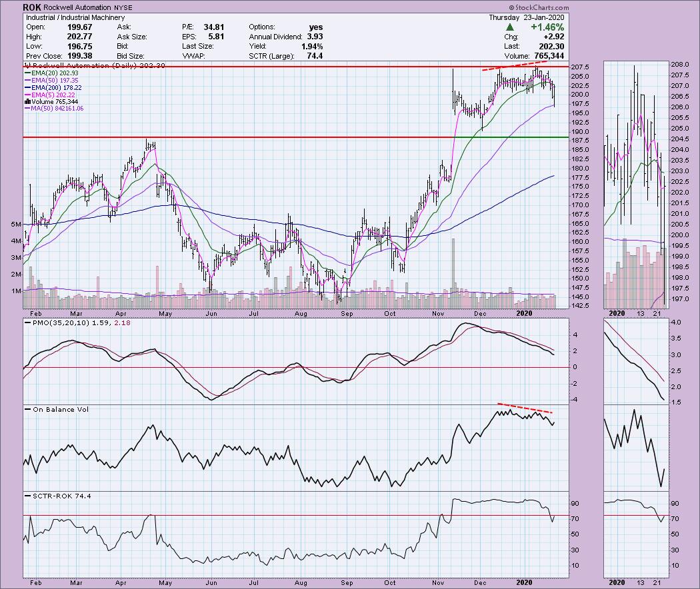
Task: Click the header Volume value 765,344
Action: click(548, 56)
